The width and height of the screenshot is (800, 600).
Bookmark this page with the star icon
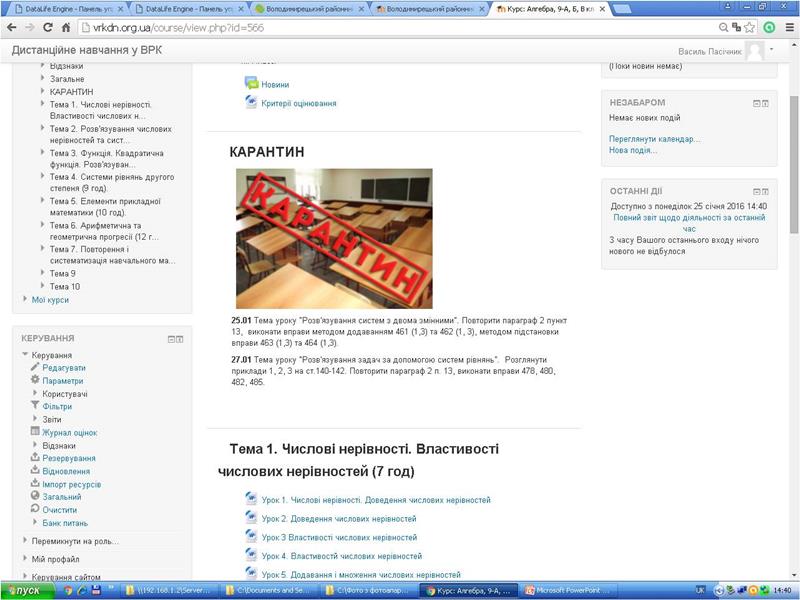[749, 28]
